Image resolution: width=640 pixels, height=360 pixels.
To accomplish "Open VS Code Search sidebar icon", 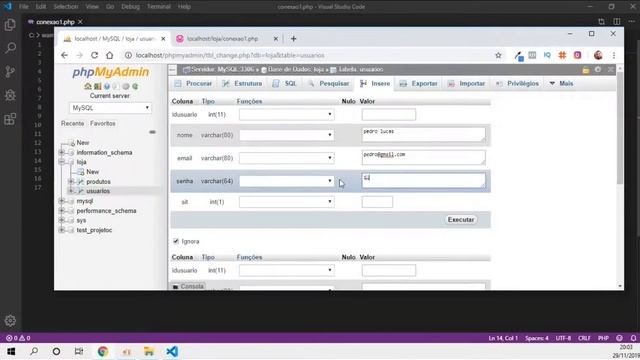I will coord(10,48).
